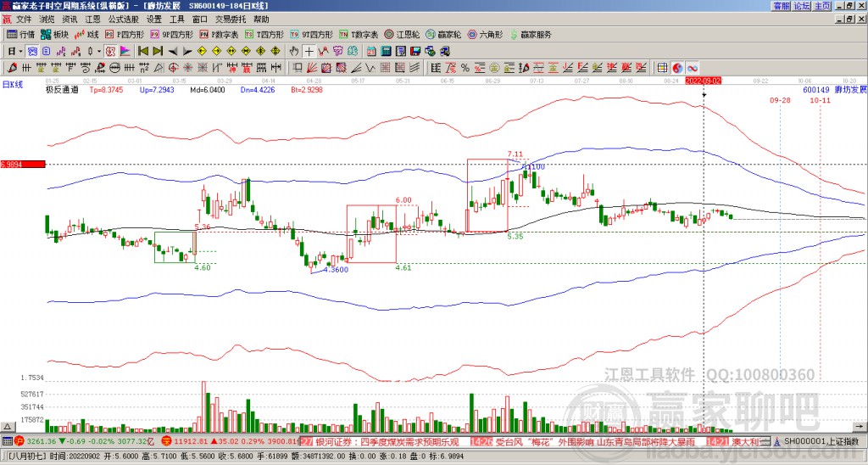Click the save floppy disk icon
868x465 pixels.
click(x=415, y=52)
